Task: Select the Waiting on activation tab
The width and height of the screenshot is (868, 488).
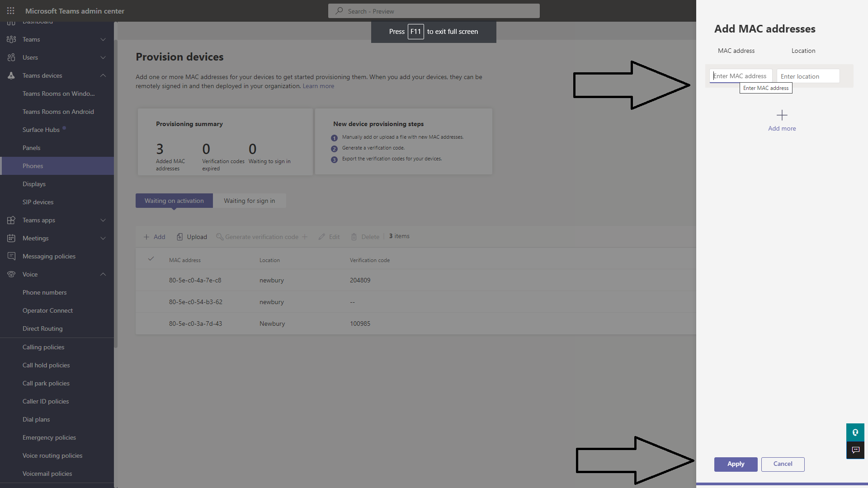Action: (174, 201)
